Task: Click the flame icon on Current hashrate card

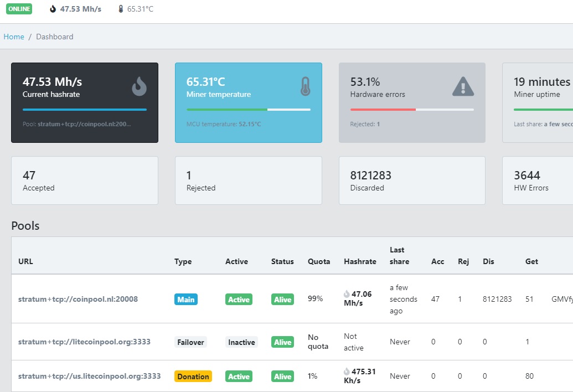Action: pyautogui.click(x=139, y=86)
